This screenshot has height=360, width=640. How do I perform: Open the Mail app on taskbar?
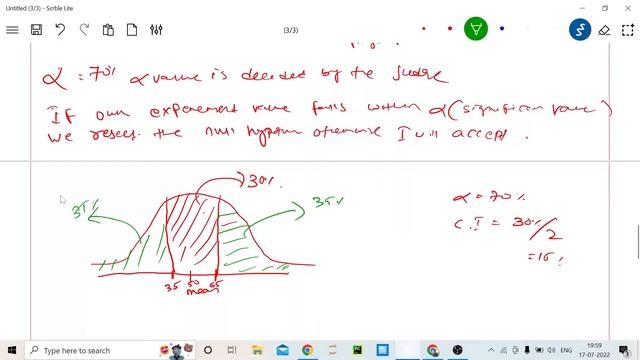pyautogui.click(x=282, y=350)
